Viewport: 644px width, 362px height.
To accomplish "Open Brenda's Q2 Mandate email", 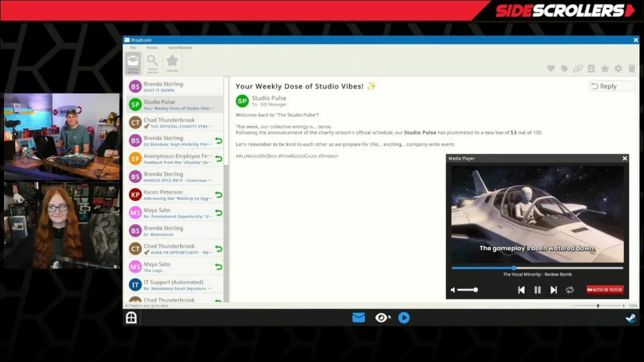I will click(x=175, y=141).
